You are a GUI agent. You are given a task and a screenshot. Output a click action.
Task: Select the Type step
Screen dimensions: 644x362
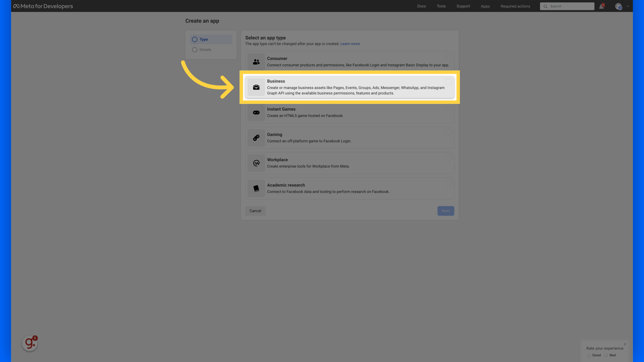point(211,39)
